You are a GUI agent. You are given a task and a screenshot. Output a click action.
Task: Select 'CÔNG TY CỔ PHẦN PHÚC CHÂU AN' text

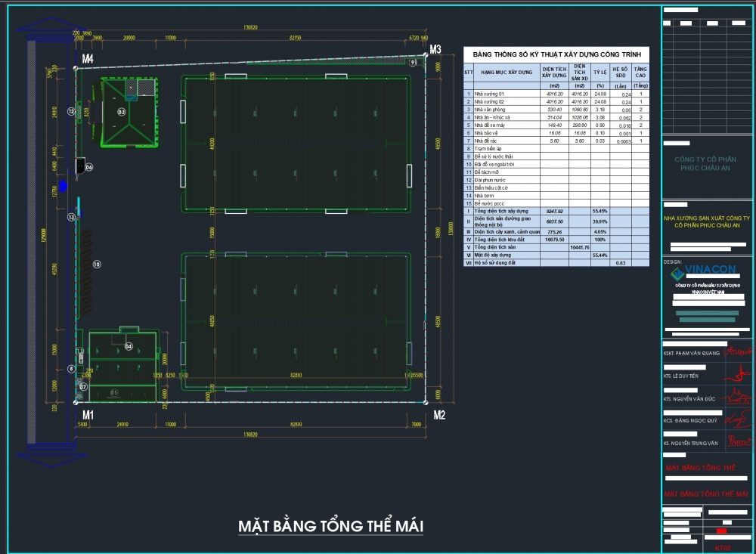(702, 164)
